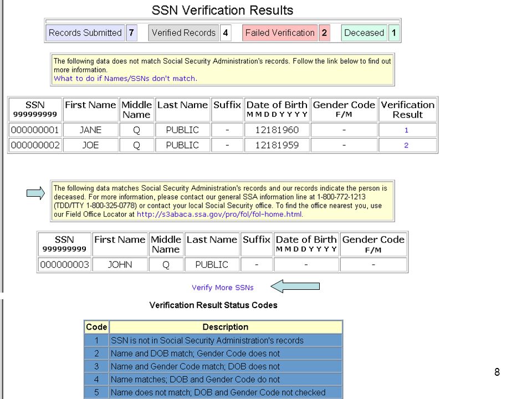Screen dimensions: 532x399
Task: Open the Field Office Locator URL link
Action: pos(219,214)
